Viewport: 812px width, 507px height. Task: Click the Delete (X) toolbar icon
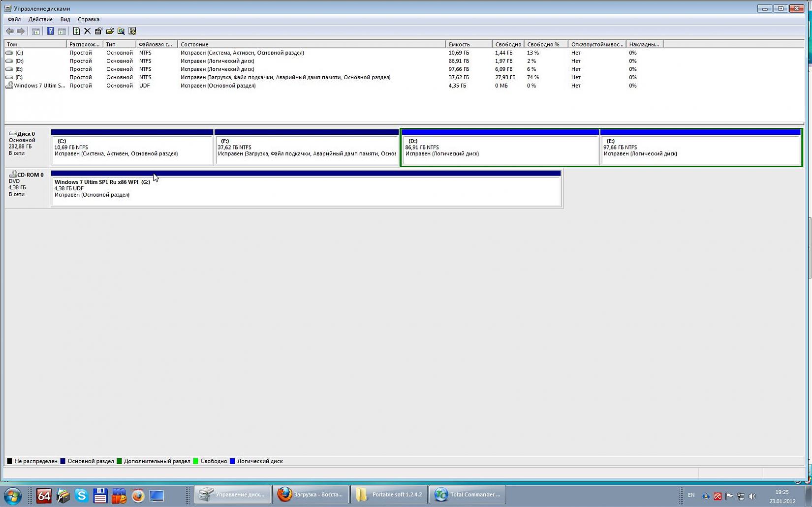pos(87,31)
